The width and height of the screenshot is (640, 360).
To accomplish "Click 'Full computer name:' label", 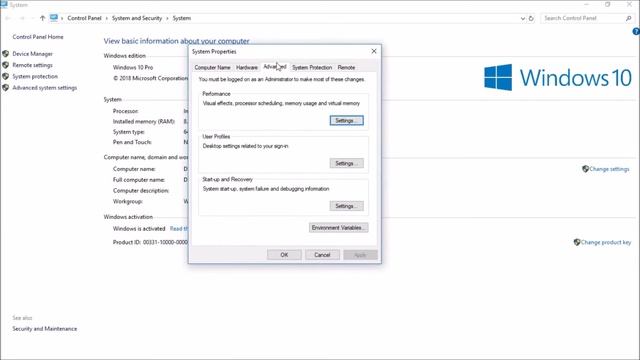I will pos(139,180).
